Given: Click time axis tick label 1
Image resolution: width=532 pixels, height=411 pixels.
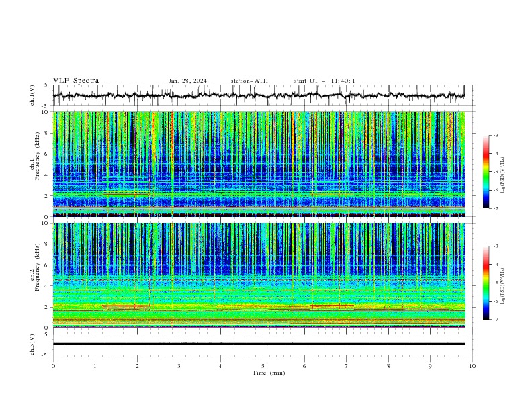Looking at the screenshot, I should point(95,366).
